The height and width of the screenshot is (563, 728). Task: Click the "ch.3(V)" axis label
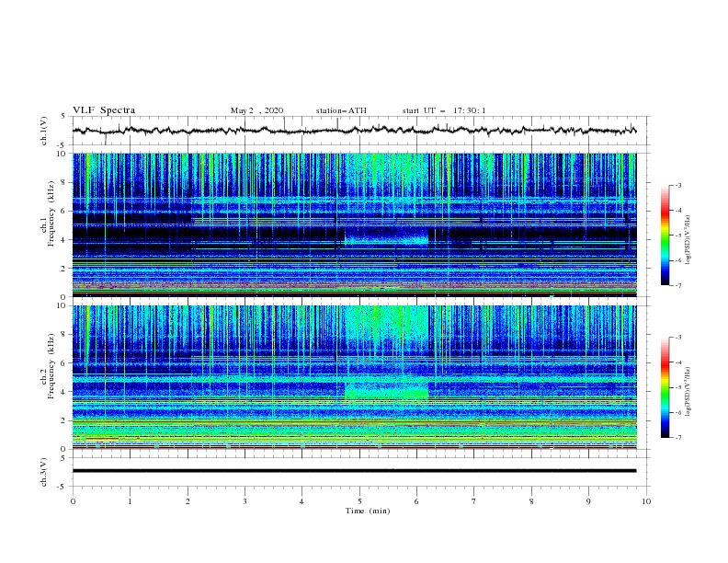pos(44,472)
